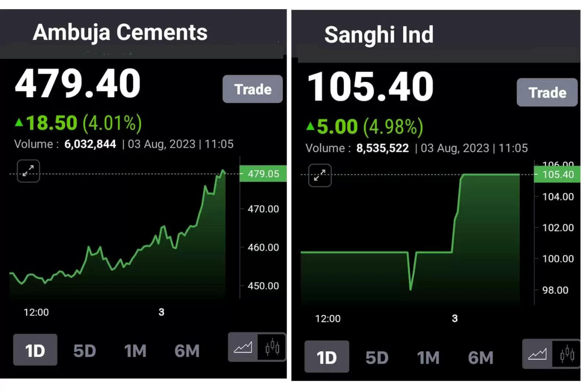The image size is (588, 392).
Task: Switch Ambuja Cements chart to candlestick view
Action: coord(272,347)
